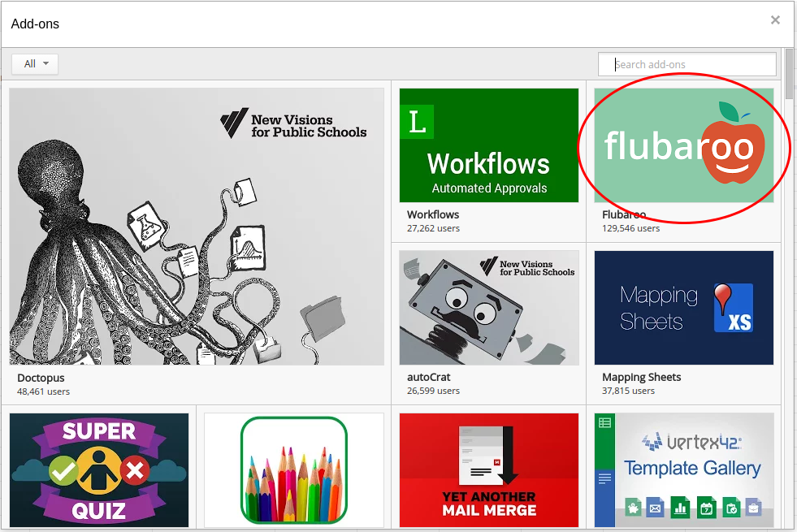Open the All category filter dropdown
Screen dimensions: 797x532
coord(35,64)
